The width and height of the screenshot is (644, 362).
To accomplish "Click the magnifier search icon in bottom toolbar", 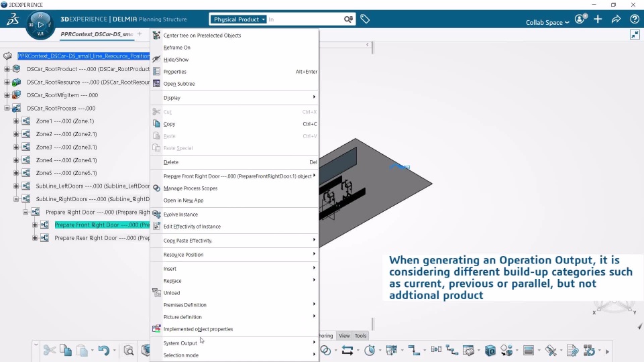I will click(x=129, y=351).
